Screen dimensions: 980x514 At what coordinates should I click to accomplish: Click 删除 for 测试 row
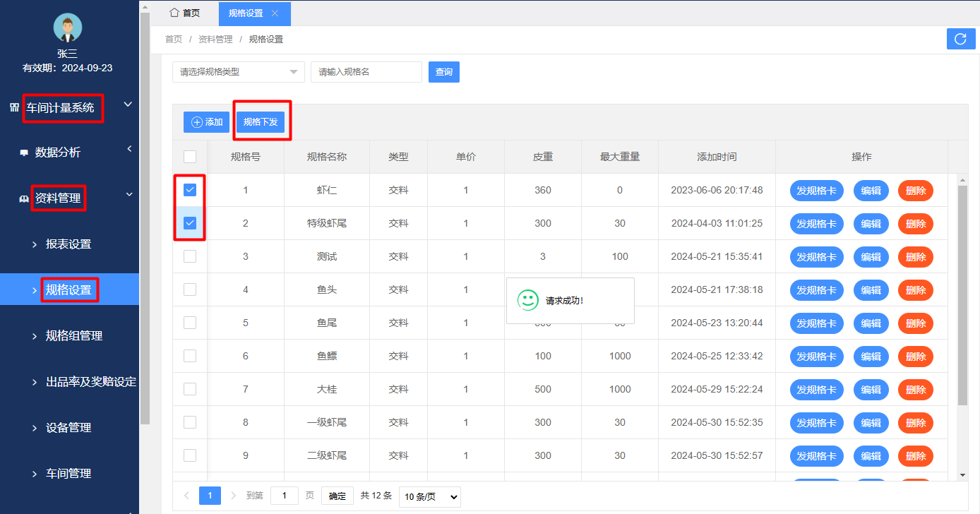(x=916, y=257)
